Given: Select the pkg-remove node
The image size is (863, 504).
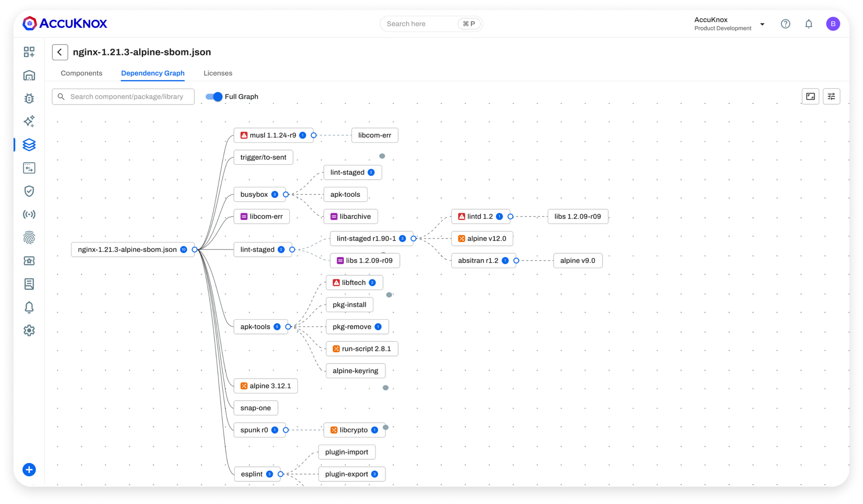Looking at the screenshot, I should (x=357, y=327).
